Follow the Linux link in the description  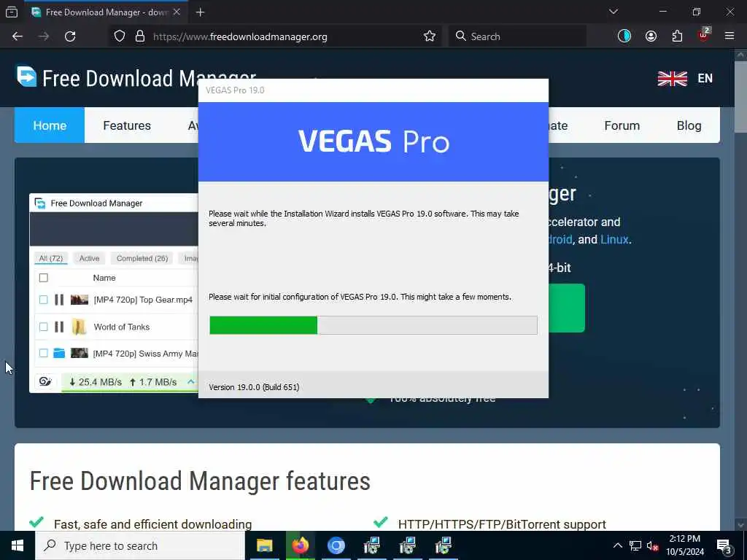point(614,239)
